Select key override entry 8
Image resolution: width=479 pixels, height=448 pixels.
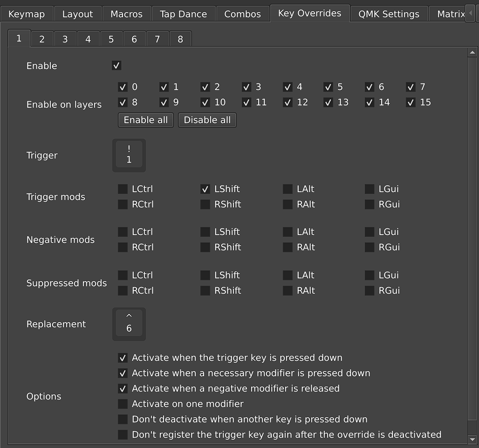point(180,39)
